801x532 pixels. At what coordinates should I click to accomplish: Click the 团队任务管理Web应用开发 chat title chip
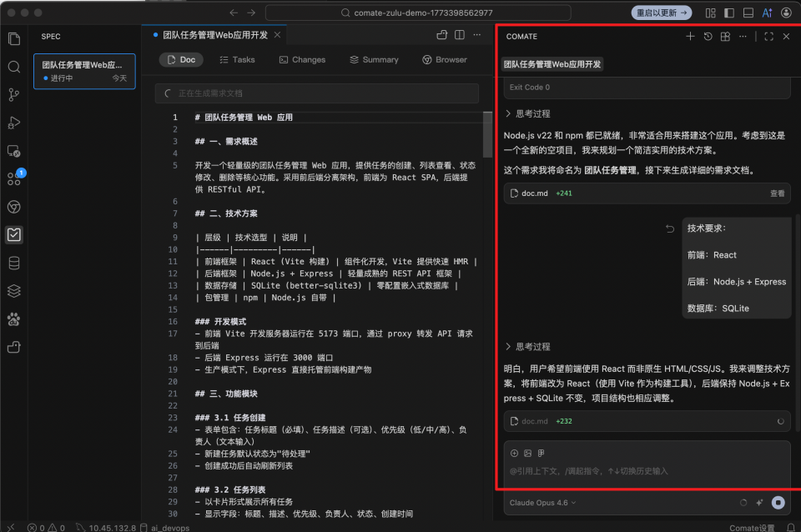click(552, 64)
